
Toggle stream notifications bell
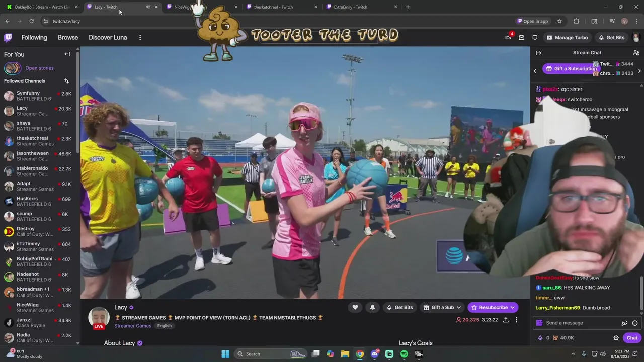[372, 307]
